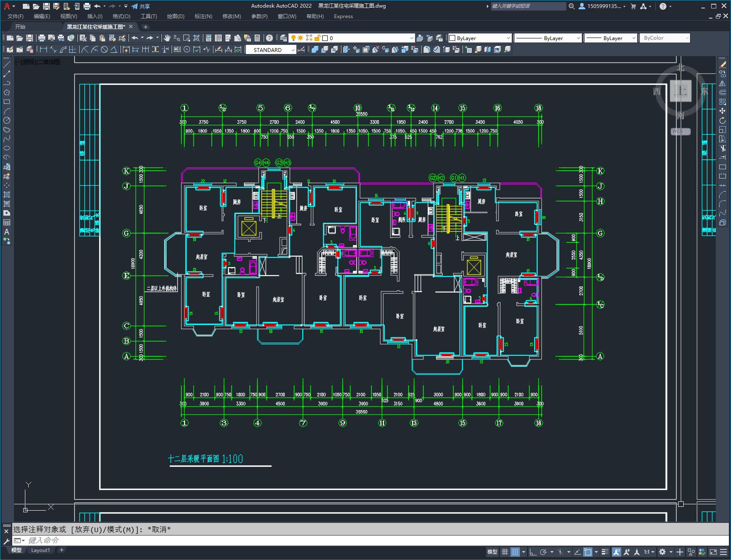Select the Move tool in modify toolbar
731x560 pixels.
(x=723, y=111)
